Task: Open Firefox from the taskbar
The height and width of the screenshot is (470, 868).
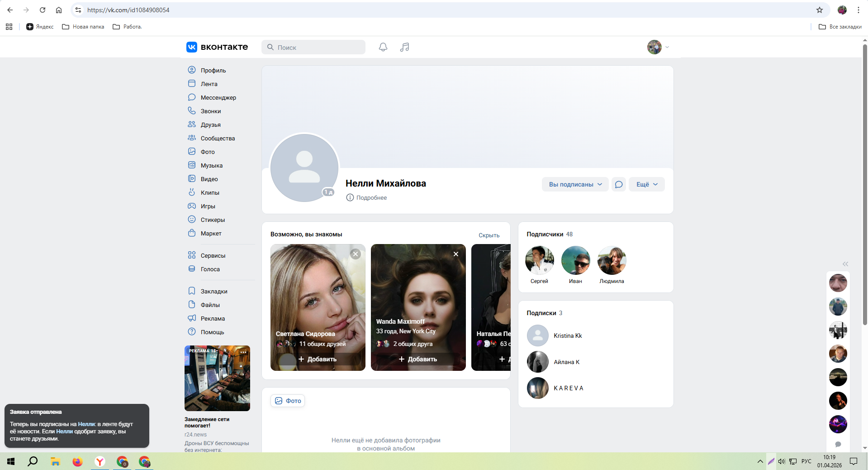Action: tap(78, 461)
